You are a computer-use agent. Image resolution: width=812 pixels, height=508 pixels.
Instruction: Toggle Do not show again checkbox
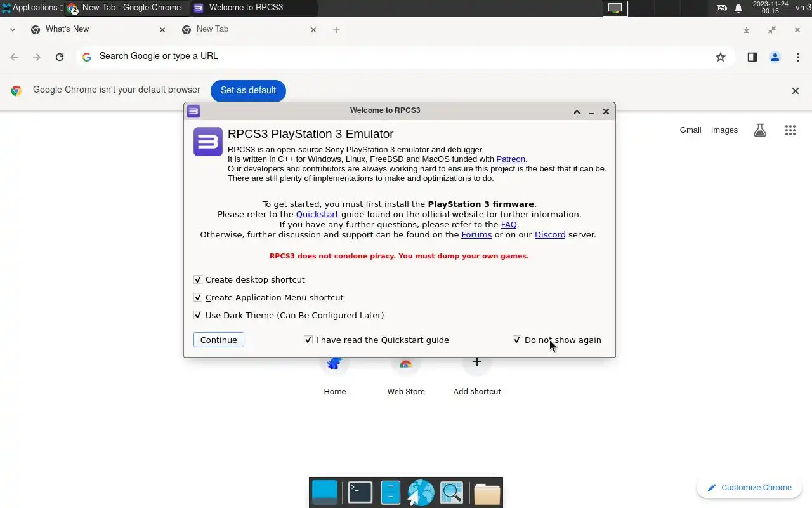click(x=517, y=340)
